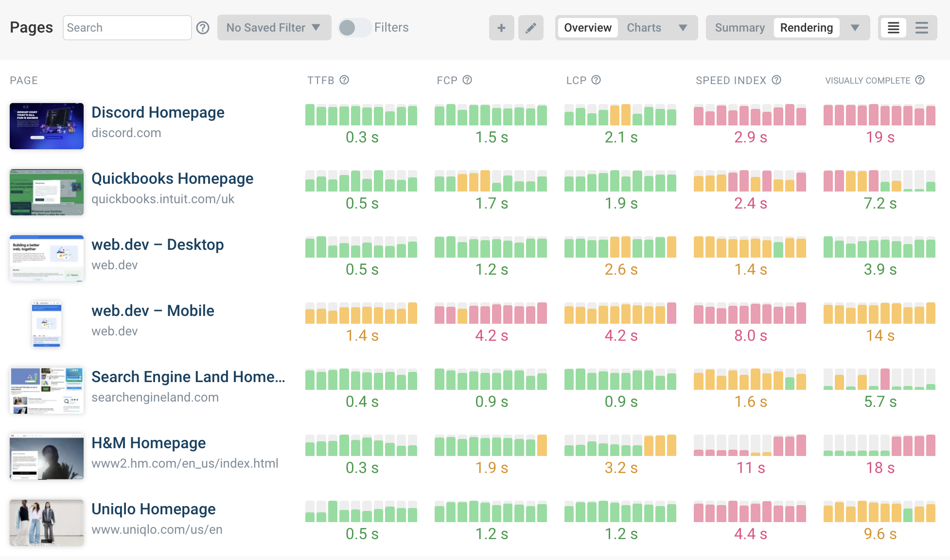Click the discord.com URL text
The width and height of the screenshot is (950, 560).
point(126,133)
